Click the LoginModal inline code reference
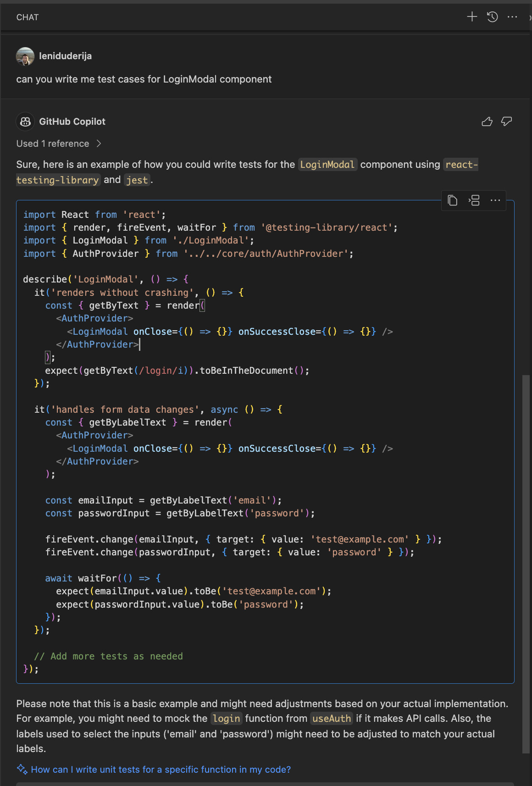Screen dimensions: 532x786 (x=327, y=165)
